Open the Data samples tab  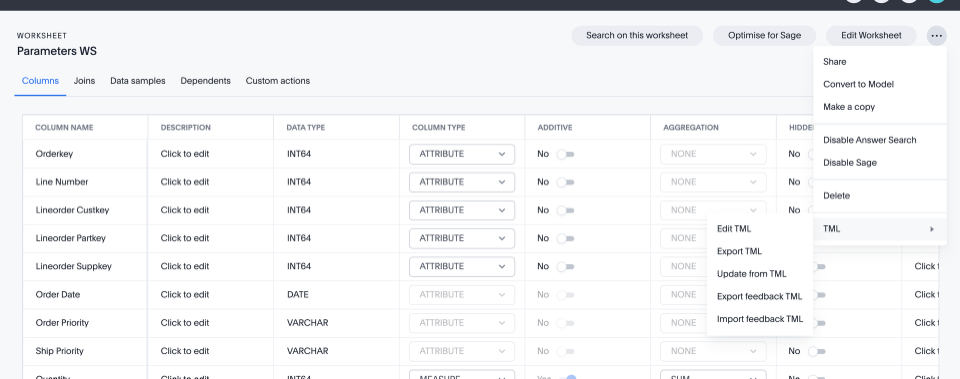(x=138, y=81)
